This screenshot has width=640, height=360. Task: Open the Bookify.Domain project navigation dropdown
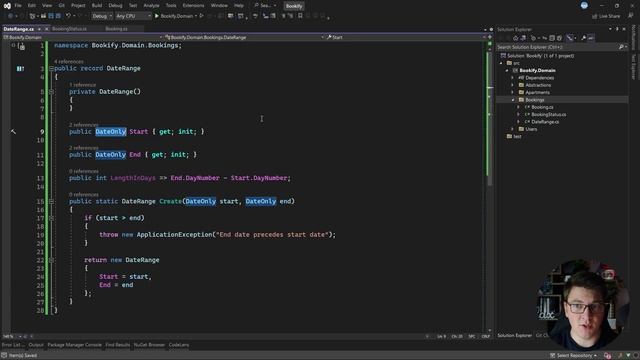click(x=82, y=37)
